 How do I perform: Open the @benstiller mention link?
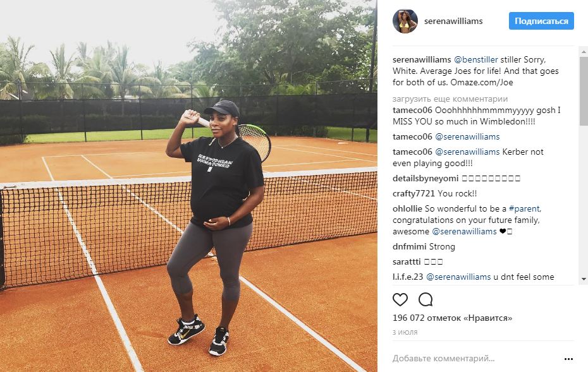pos(476,59)
